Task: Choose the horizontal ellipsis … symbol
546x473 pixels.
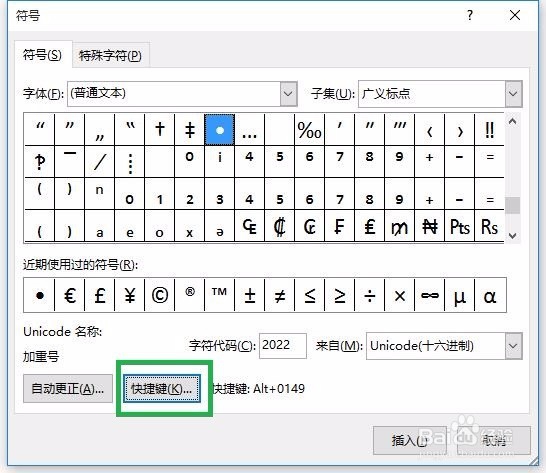Action: point(249,130)
